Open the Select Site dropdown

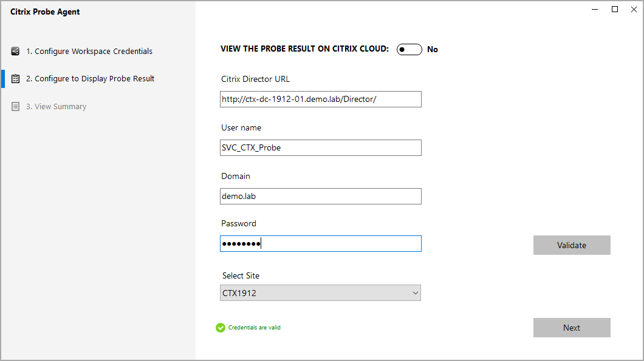(x=320, y=292)
